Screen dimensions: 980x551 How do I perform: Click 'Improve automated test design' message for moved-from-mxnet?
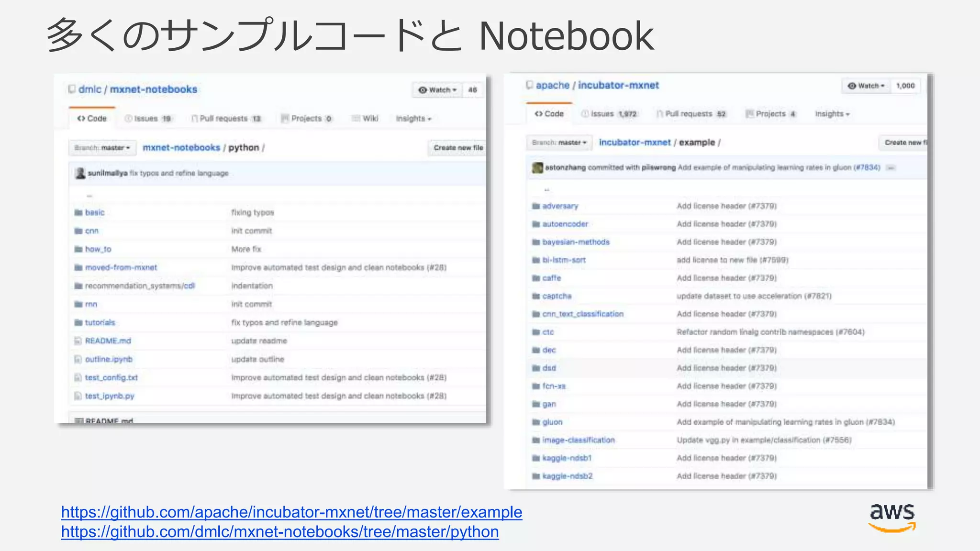tap(339, 267)
